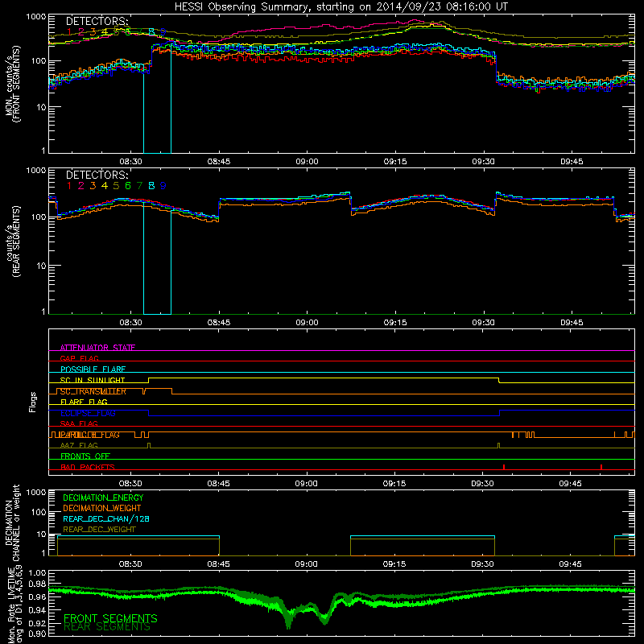
Task: Click '09:15' tick under the Flags plot
Action: [x=394, y=484]
